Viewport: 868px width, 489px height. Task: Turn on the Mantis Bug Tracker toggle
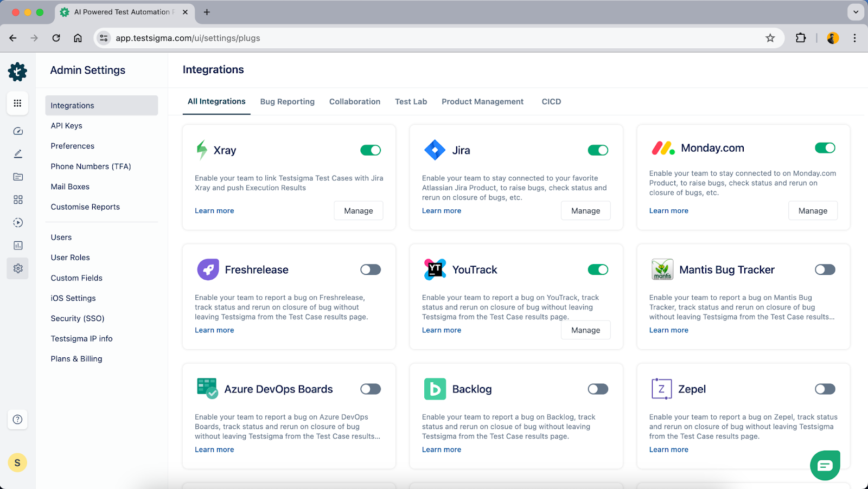(x=825, y=269)
